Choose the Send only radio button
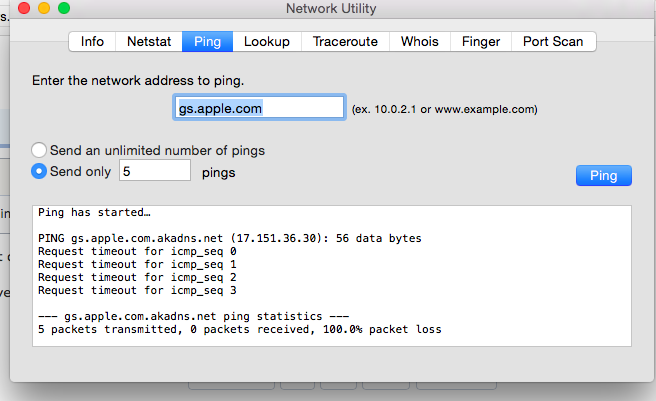The width and height of the screenshot is (656, 401). [x=39, y=171]
